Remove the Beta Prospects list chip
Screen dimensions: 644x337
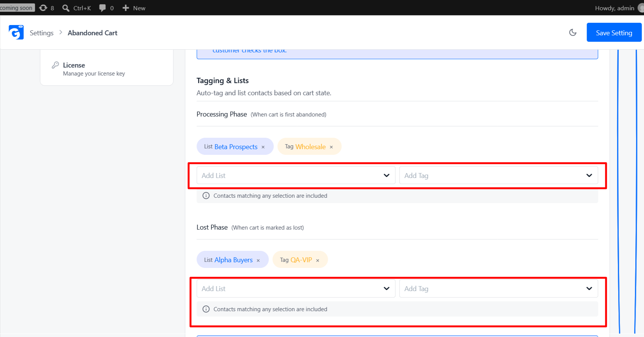point(263,147)
